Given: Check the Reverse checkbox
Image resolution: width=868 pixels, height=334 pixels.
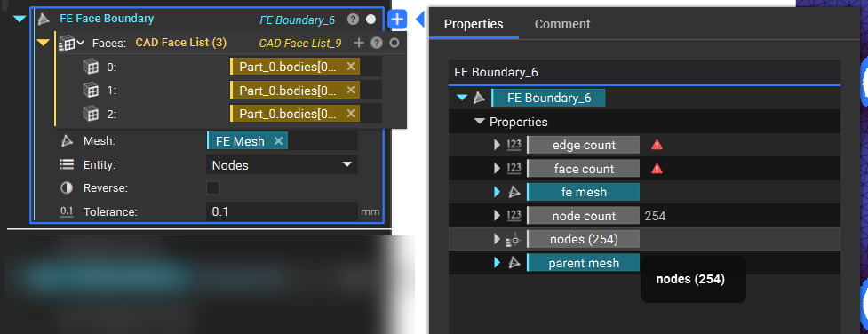Looking at the screenshot, I should tap(212, 188).
